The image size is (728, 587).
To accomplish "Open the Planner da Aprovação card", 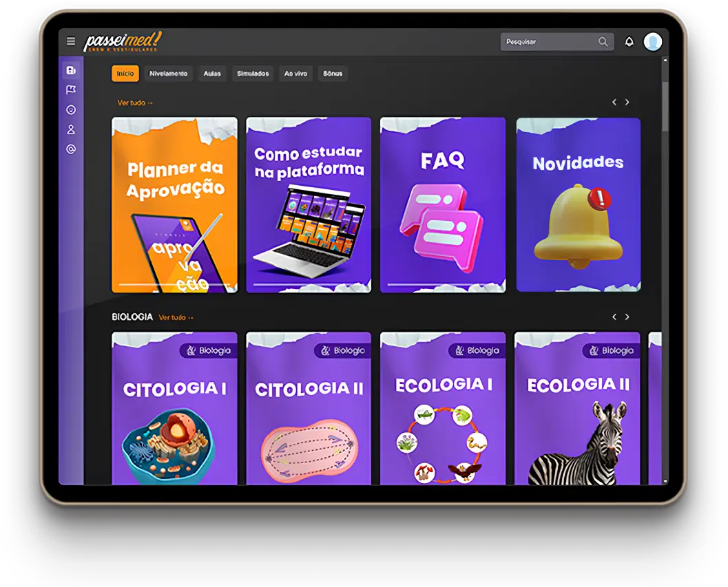I will tap(174, 205).
